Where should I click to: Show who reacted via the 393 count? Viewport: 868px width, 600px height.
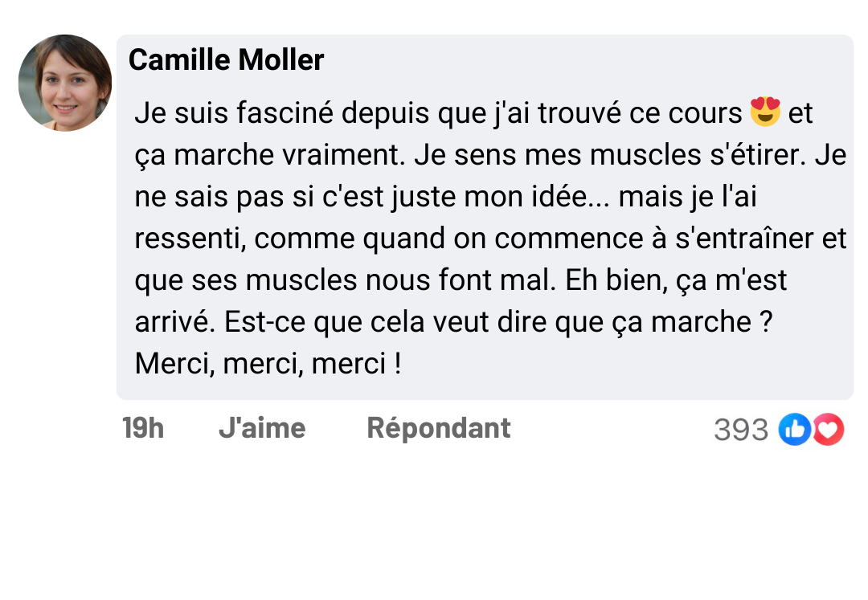pyautogui.click(x=740, y=431)
